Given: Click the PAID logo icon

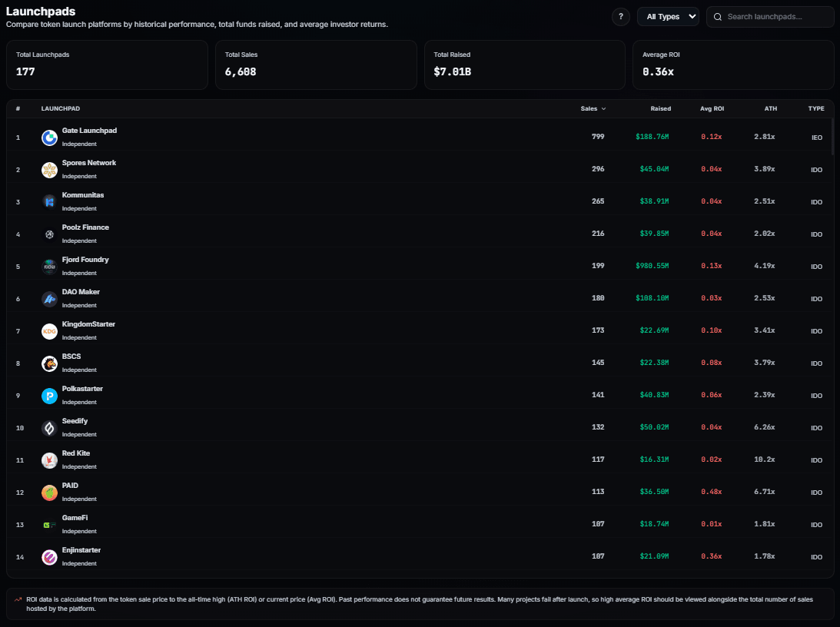Looking at the screenshot, I should coord(49,493).
